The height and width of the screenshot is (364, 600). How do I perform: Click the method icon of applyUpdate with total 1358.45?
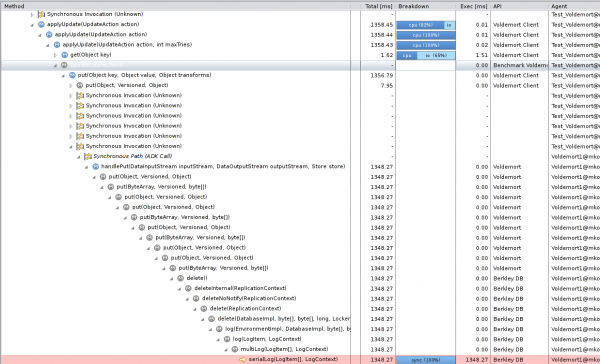coord(41,24)
